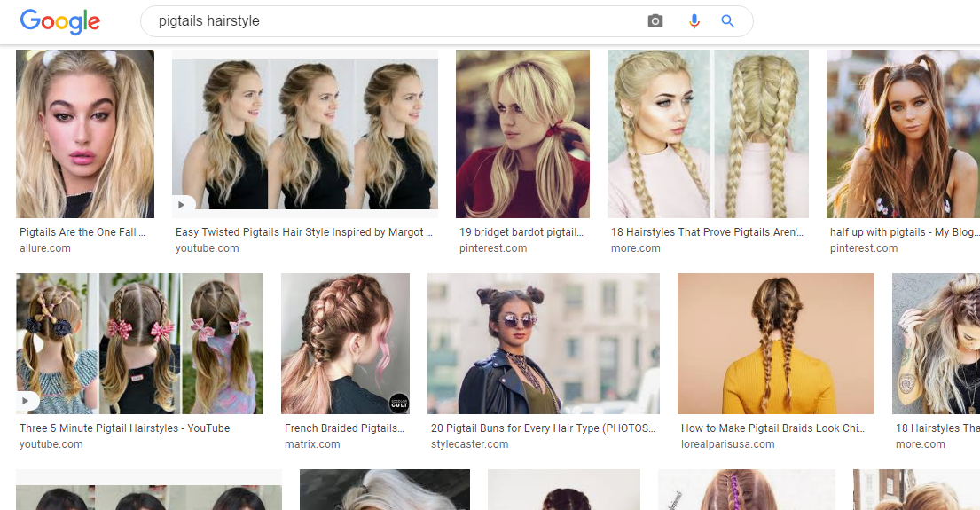Click 'Three 5 Minute Pigtail Hairstyles - YouTube' title
Image resolution: width=980 pixels, height=510 pixels.
(x=124, y=428)
